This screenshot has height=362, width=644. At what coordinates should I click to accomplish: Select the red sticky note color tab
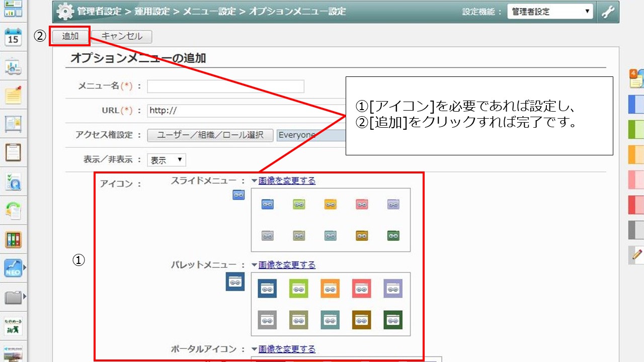tap(636, 205)
